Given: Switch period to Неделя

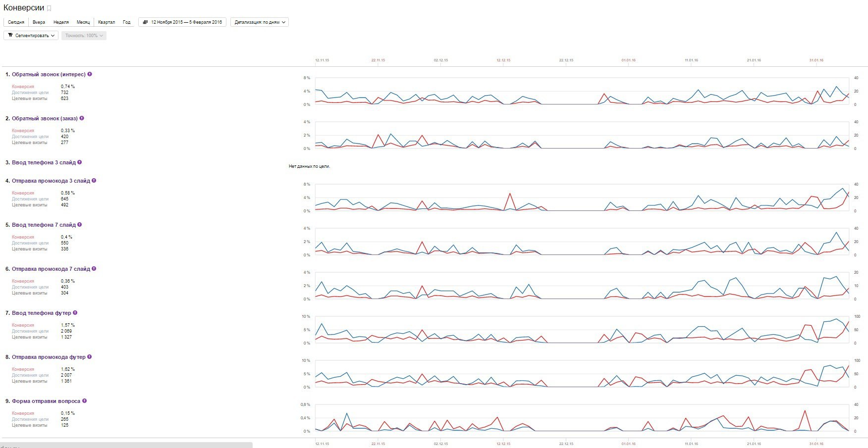Looking at the screenshot, I should [61, 22].
